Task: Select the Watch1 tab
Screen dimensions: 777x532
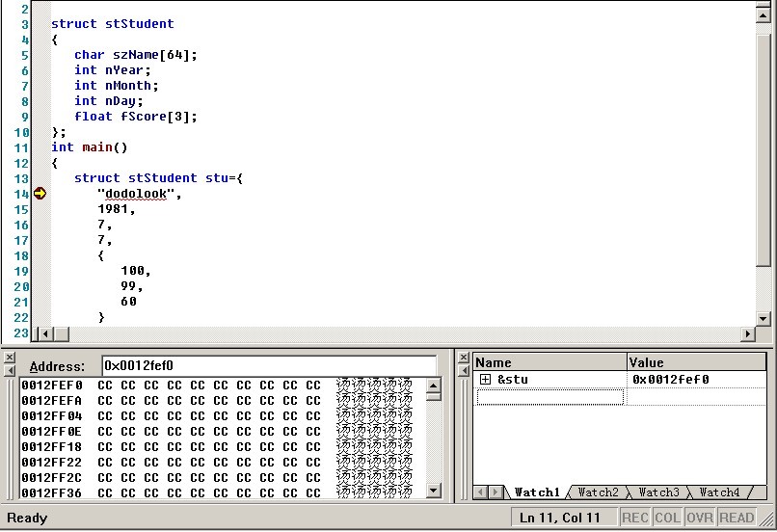Action: [x=536, y=492]
